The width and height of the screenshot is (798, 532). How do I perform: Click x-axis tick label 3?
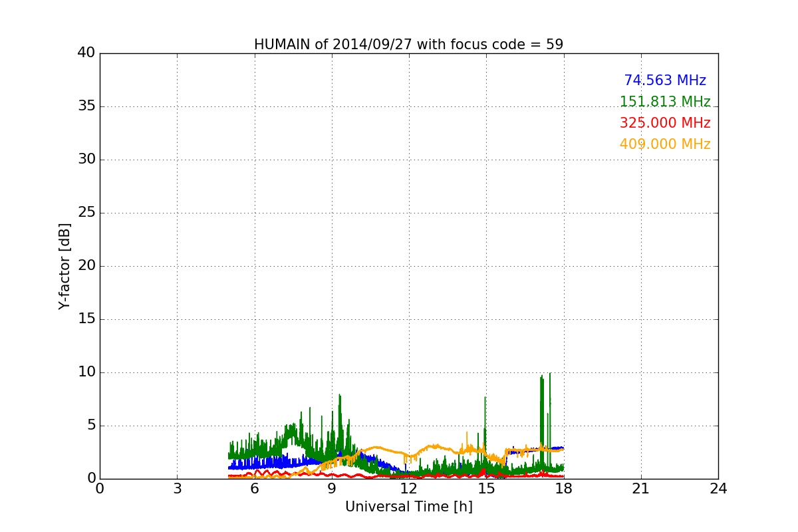tap(177, 488)
